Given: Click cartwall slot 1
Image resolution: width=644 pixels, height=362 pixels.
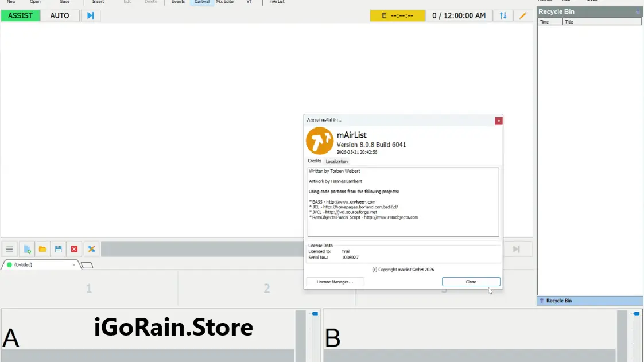Looking at the screenshot, I should click(x=89, y=289).
